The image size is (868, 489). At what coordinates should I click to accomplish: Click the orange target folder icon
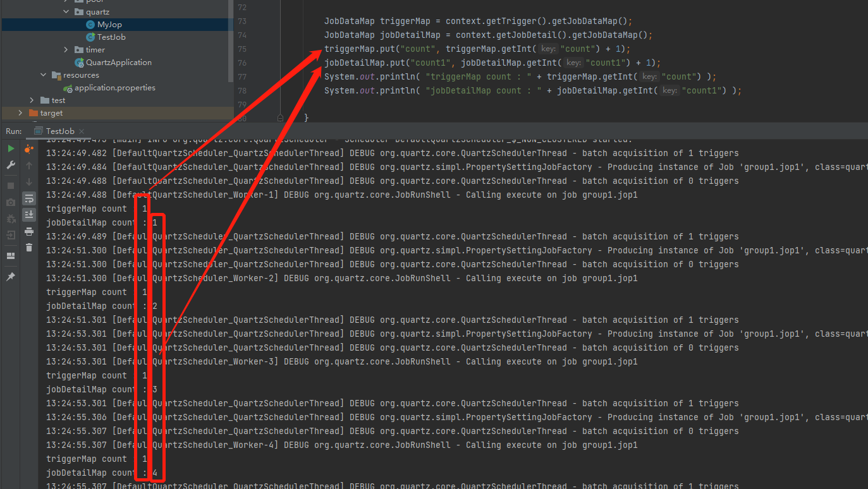coord(34,113)
